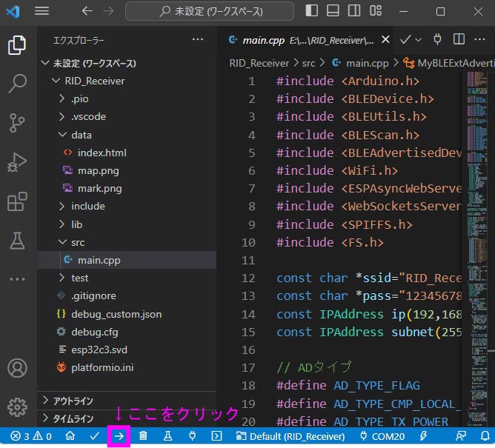
Task: Open mark.png in the explorer
Action: (x=127, y=189)
